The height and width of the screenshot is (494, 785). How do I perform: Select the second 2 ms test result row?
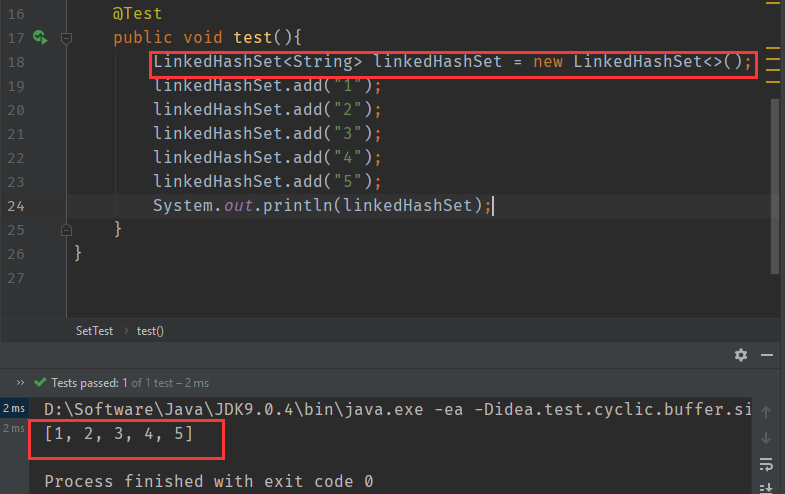pos(14,428)
